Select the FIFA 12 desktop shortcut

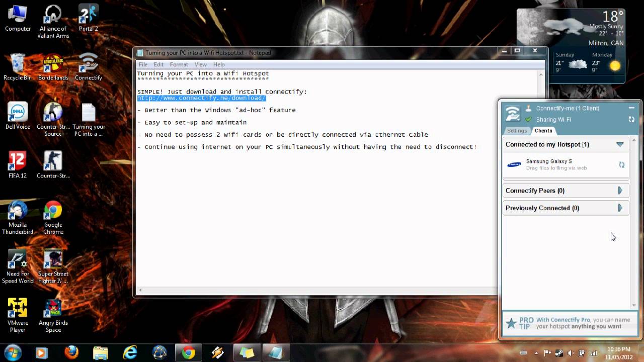point(18,165)
